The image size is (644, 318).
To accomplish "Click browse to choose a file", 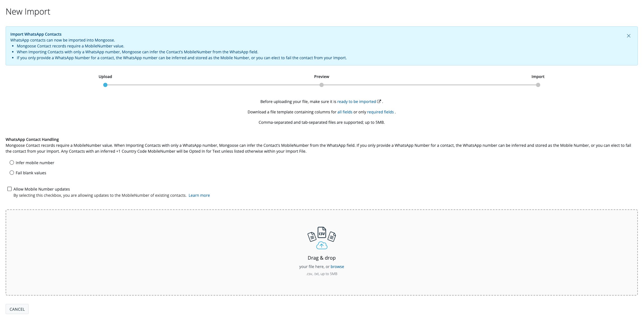I will (337, 267).
